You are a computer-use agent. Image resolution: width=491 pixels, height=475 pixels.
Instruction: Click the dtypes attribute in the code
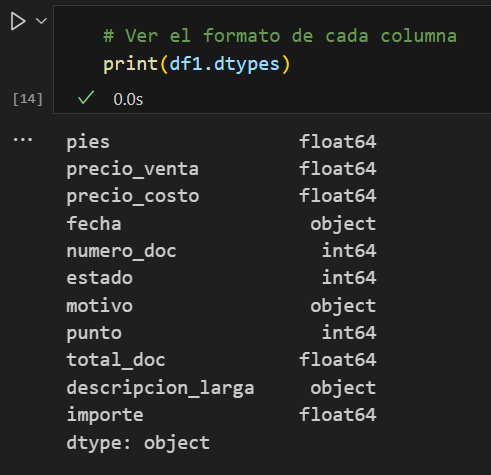point(247,64)
